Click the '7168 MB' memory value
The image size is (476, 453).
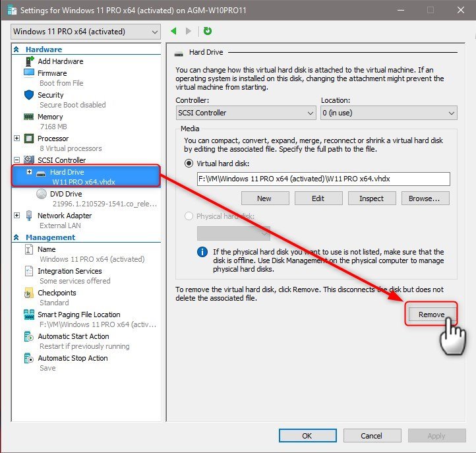tap(53, 127)
